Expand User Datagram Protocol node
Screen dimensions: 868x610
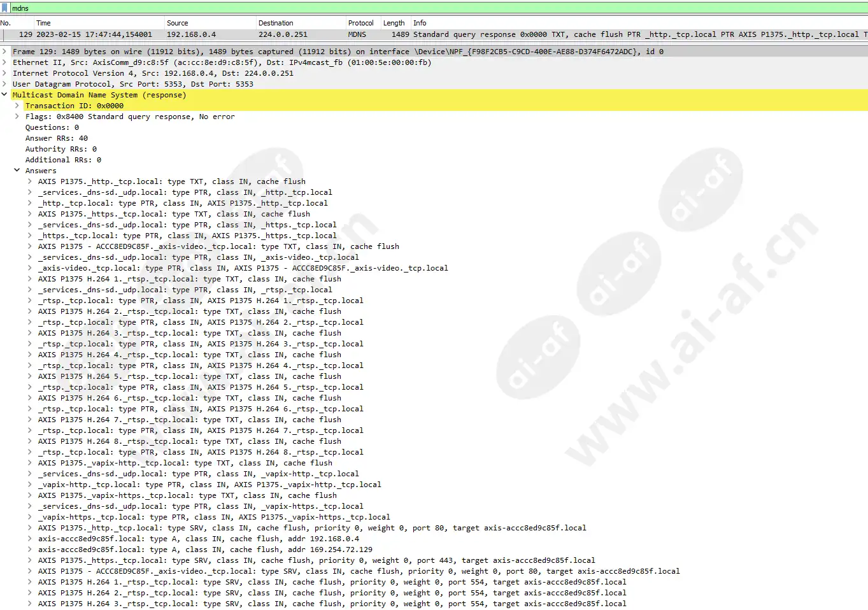click(x=5, y=84)
